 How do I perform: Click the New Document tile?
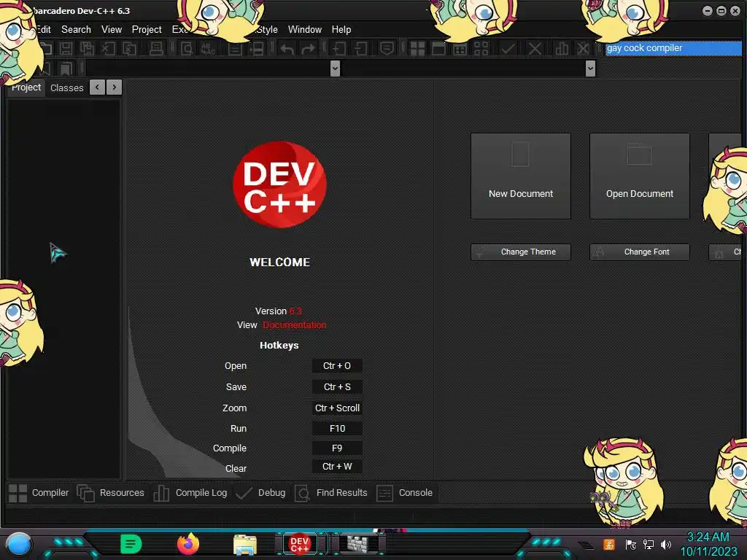pyautogui.click(x=521, y=176)
